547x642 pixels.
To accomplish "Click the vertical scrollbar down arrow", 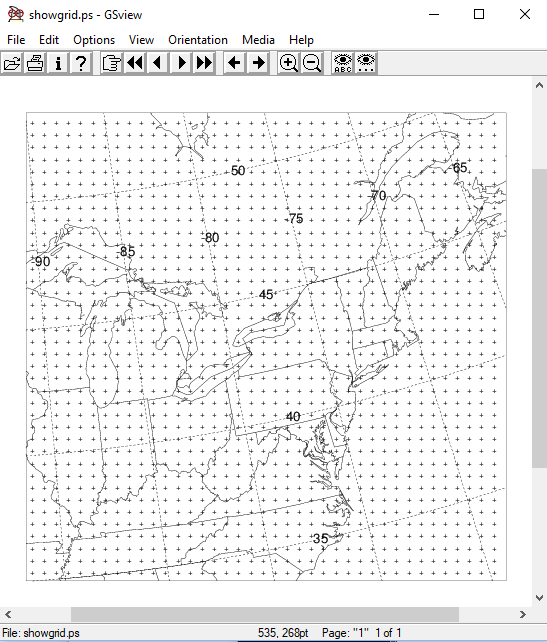I will click(x=540, y=598).
